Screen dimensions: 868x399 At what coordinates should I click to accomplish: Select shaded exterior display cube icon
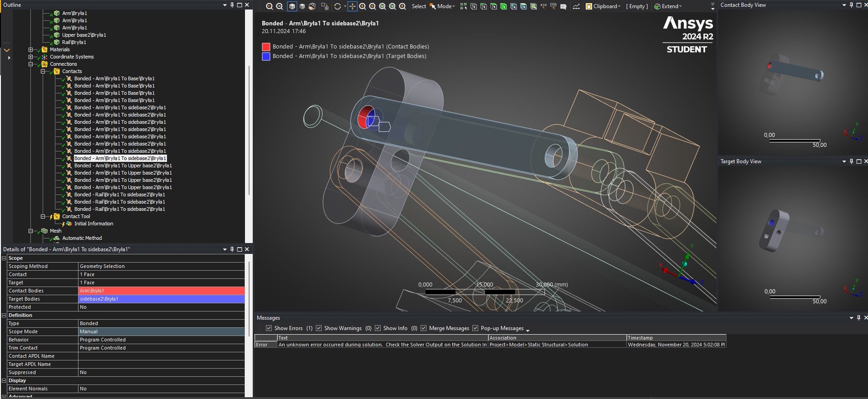click(x=302, y=6)
